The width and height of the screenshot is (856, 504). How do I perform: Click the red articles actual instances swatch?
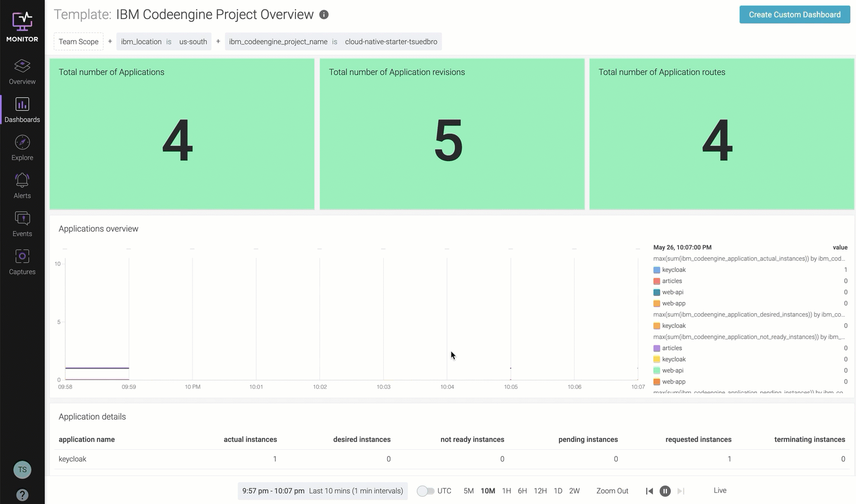pyautogui.click(x=657, y=281)
